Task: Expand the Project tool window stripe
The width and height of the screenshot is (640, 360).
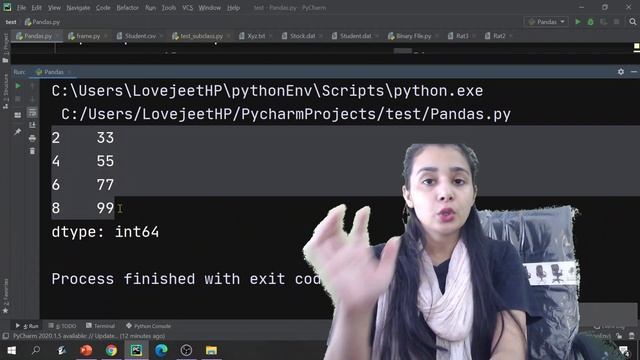Action: point(5,48)
